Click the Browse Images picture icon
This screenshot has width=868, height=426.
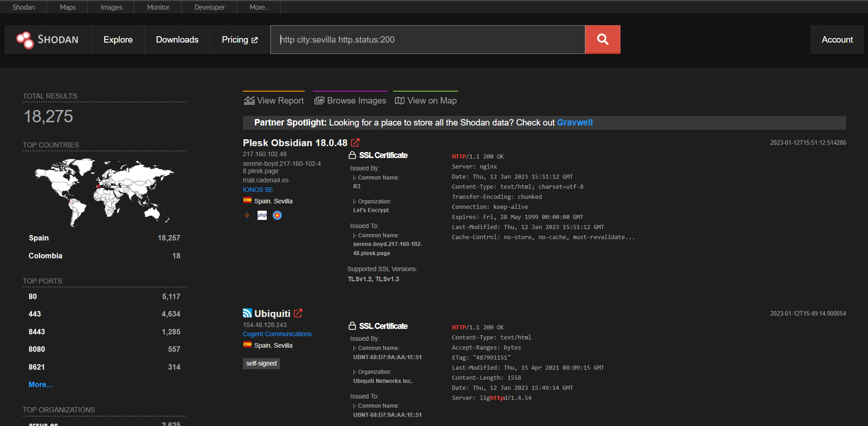point(319,101)
